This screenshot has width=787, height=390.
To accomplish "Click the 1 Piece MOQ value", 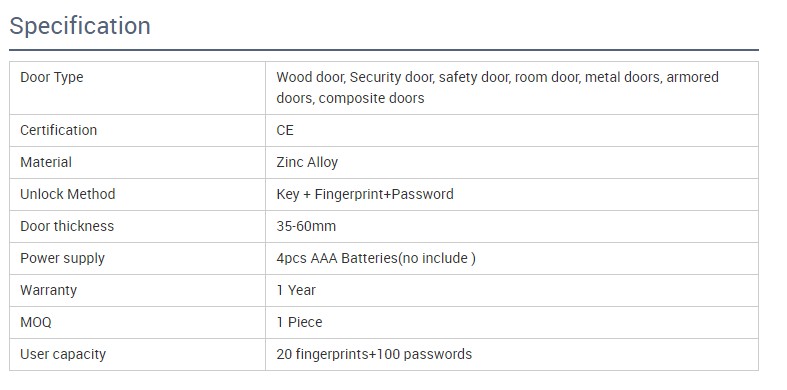I will coord(299,322).
